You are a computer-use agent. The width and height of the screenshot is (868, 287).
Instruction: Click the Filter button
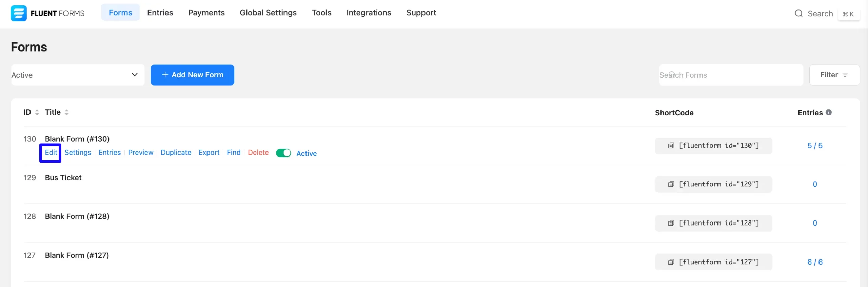[834, 75]
